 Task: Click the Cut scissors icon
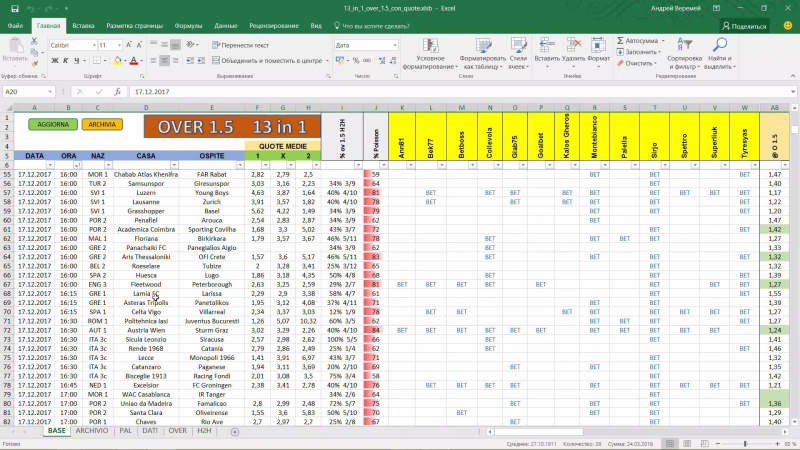pos(34,42)
